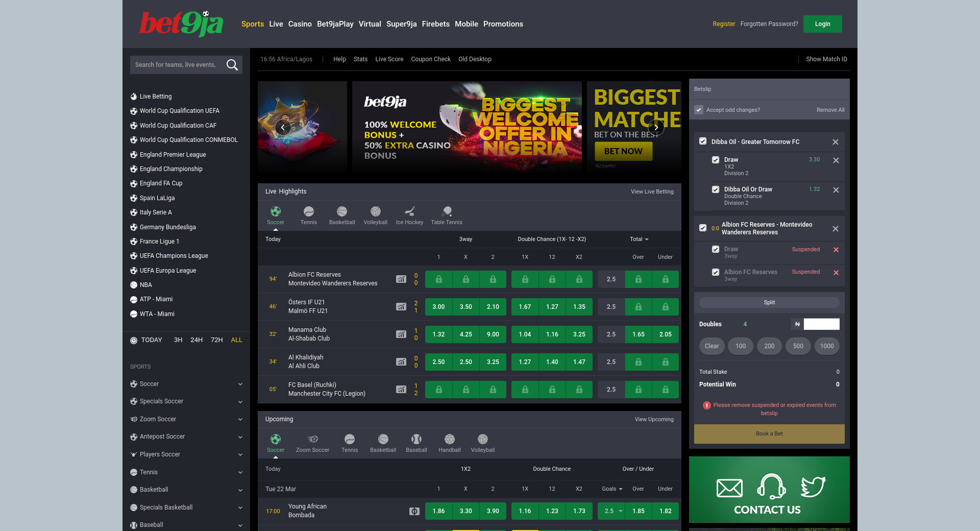The height and width of the screenshot is (531, 980).
Task: Remove Dibba Oil bet with X icon
Action: click(x=836, y=142)
